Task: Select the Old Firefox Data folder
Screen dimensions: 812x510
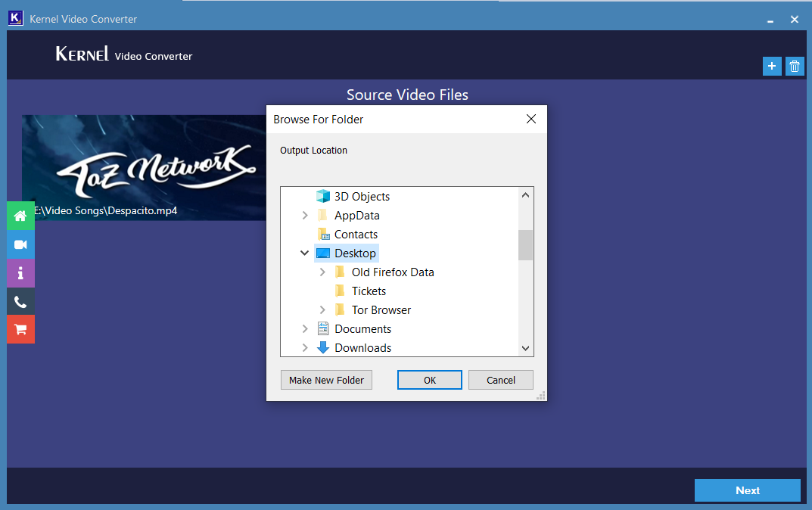Action: coord(393,272)
